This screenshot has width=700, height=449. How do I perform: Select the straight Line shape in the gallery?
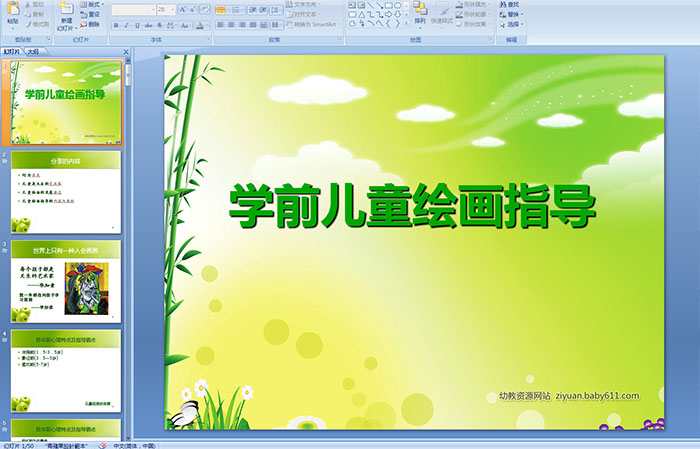tap(371, 5)
